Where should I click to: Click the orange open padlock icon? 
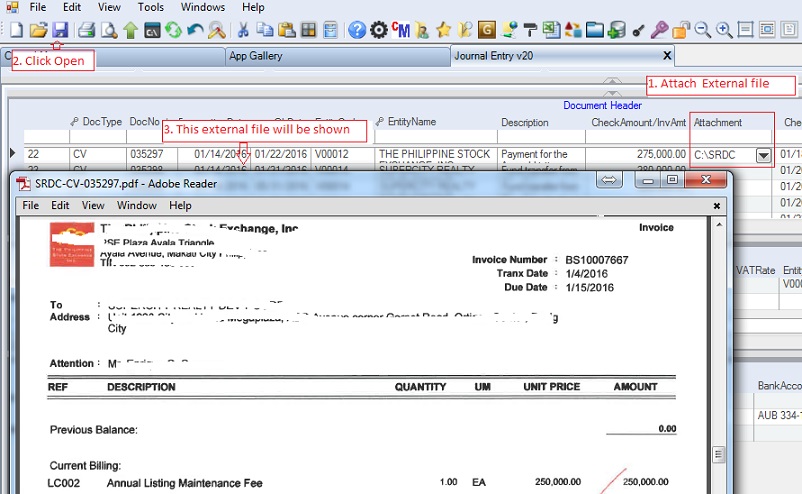point(681,30)
